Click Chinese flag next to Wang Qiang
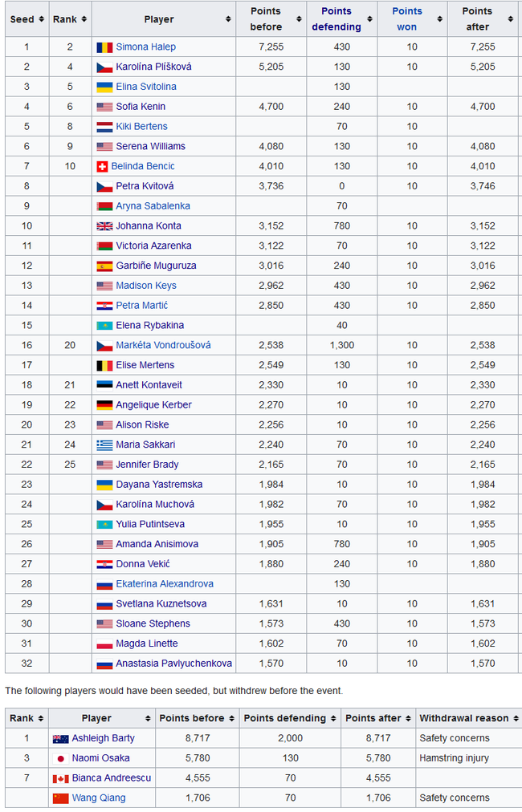Screen dimensions: 522x812 click(x=61, y=798)
